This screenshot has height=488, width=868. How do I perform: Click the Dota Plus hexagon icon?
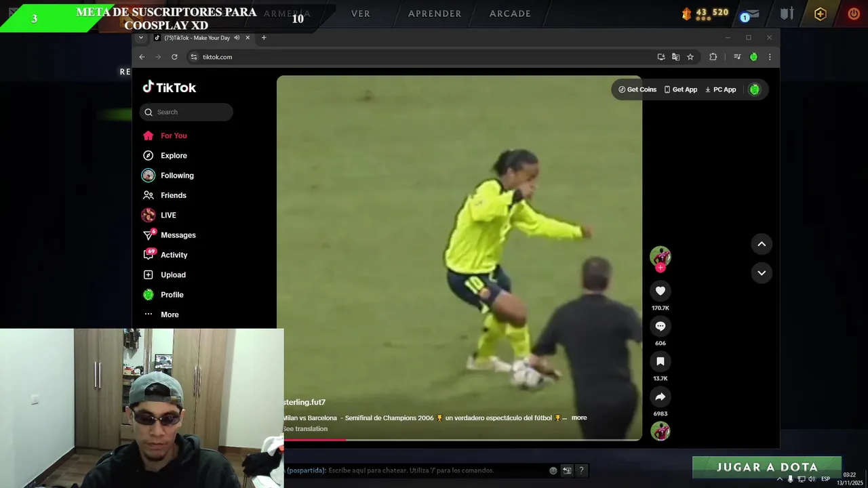tap(821, 14)
